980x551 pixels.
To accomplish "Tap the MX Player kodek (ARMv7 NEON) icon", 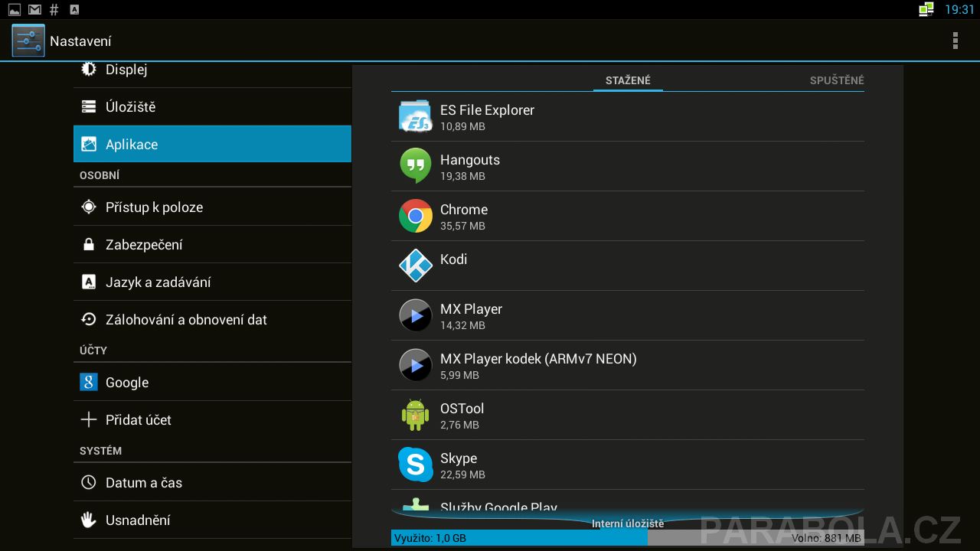I will [416, 365].
